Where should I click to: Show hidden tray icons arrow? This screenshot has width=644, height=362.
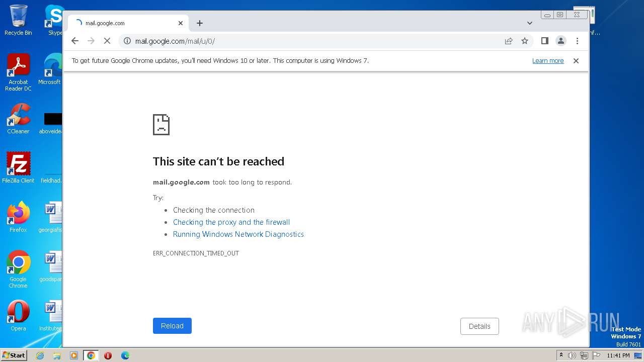pyautogui.click(x=561, y=355)
